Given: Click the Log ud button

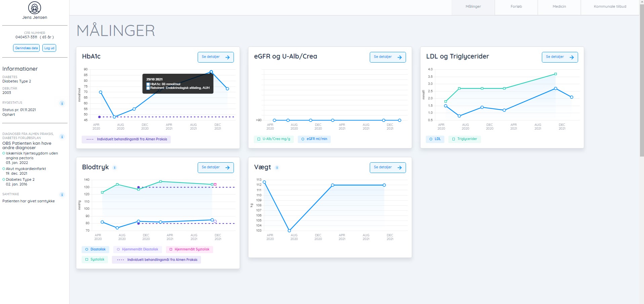Looking at the screenshot, I should pyautogui.click(x=49, y=48).
